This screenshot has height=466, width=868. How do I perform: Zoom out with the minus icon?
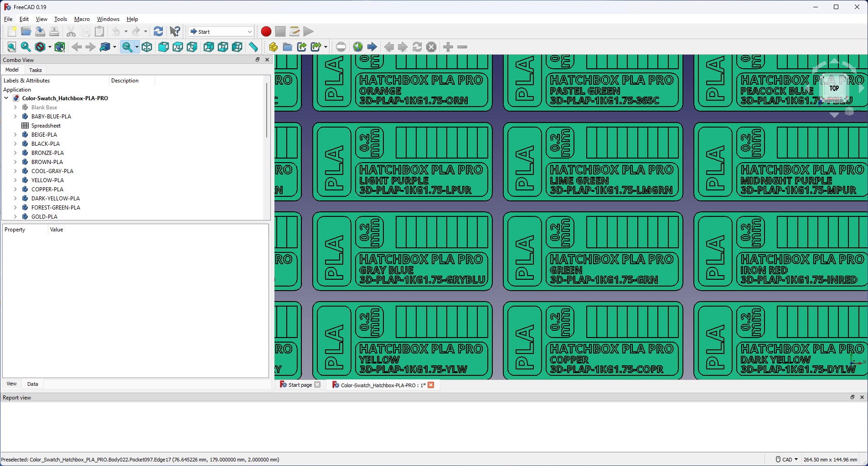(462, 47)
